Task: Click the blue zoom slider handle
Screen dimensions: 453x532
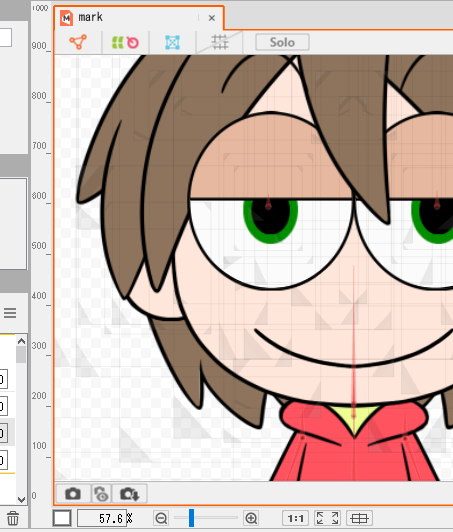Action: [191, 518]
